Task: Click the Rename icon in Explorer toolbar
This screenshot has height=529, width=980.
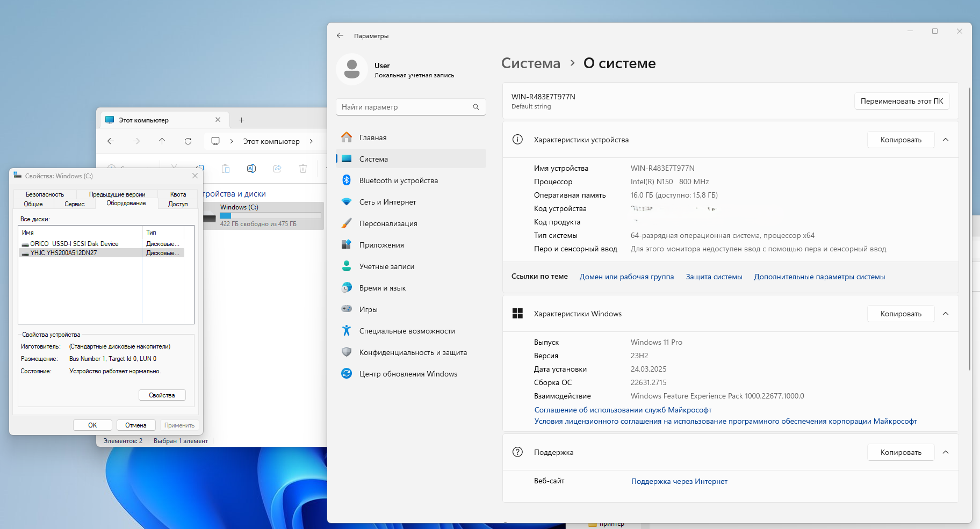Action: pyautogui.click(x=251, y=169)
